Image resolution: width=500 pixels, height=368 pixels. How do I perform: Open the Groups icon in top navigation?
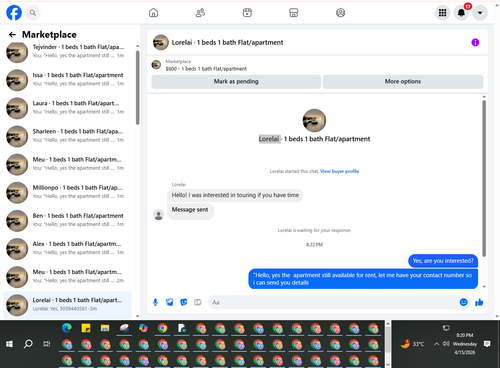pyautogui.click(x=340, y=13)
